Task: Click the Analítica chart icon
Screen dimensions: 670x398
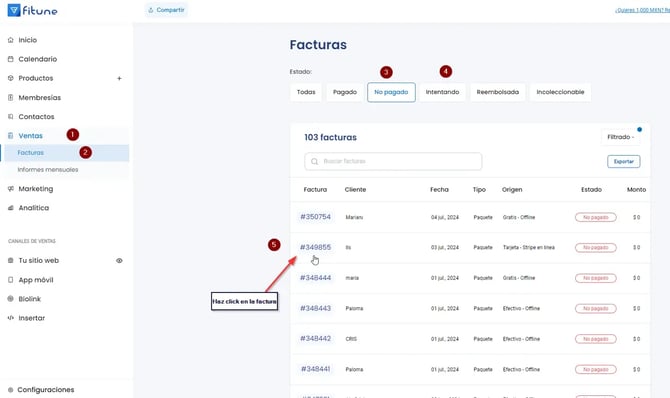Action: point(11,208)
